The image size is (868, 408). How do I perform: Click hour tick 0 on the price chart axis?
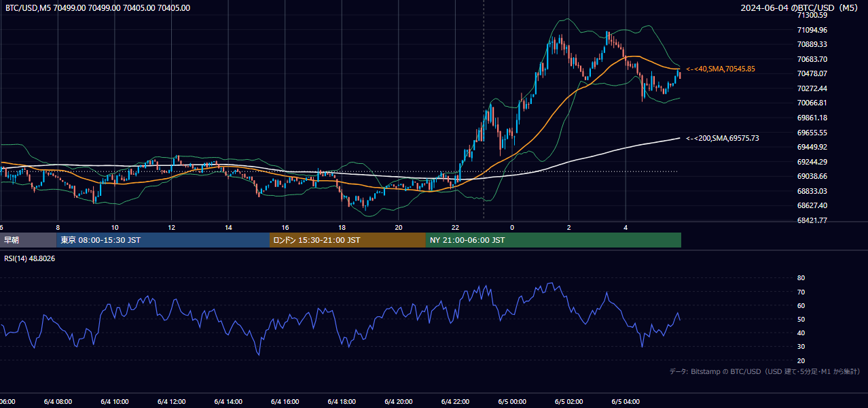[512, 228]
